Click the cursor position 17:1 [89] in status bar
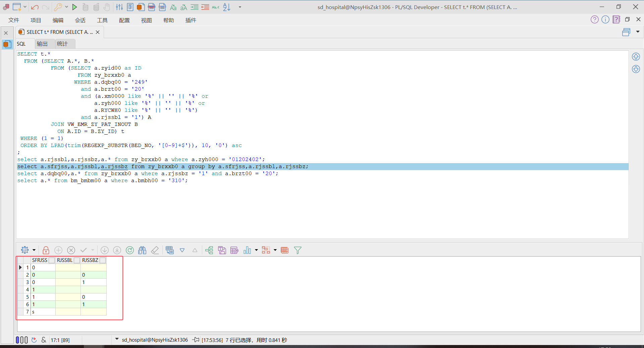Viewport: 644px width, 348px height. coord(60,340)
